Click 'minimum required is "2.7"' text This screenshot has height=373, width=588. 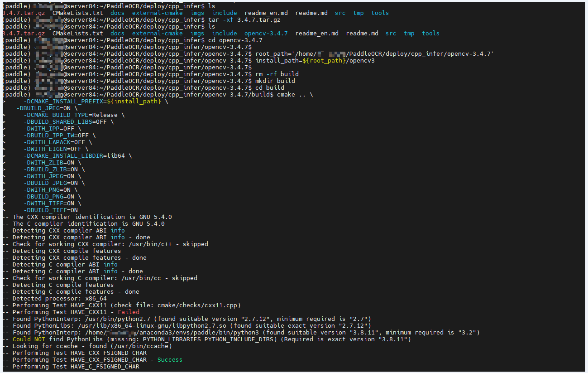(322, 319)
